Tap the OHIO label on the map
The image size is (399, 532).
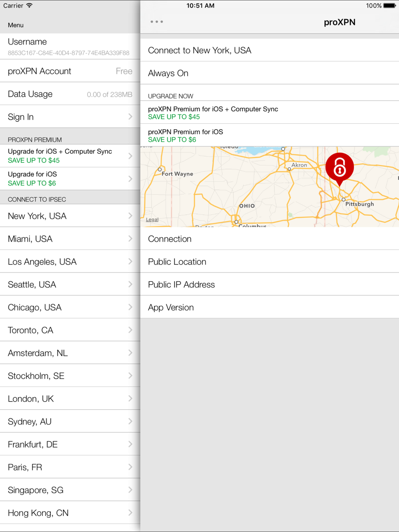(x=247, y=206)
